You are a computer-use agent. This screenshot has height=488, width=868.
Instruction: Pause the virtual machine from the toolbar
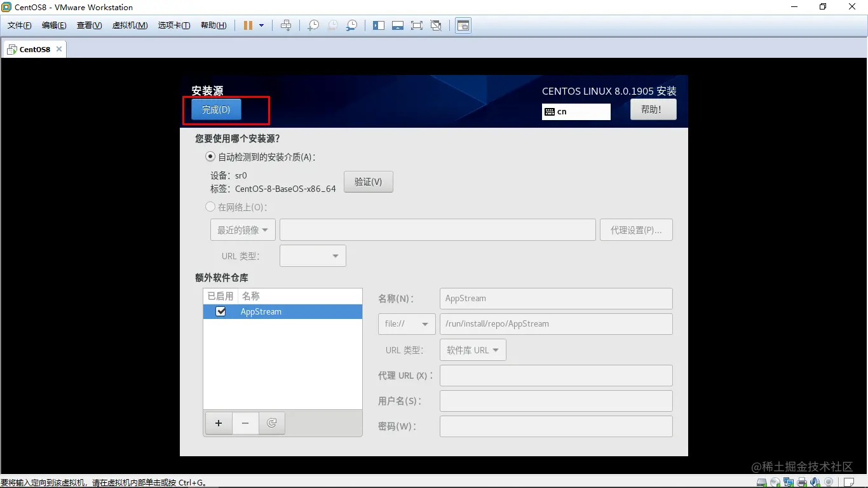click(248, 25)
